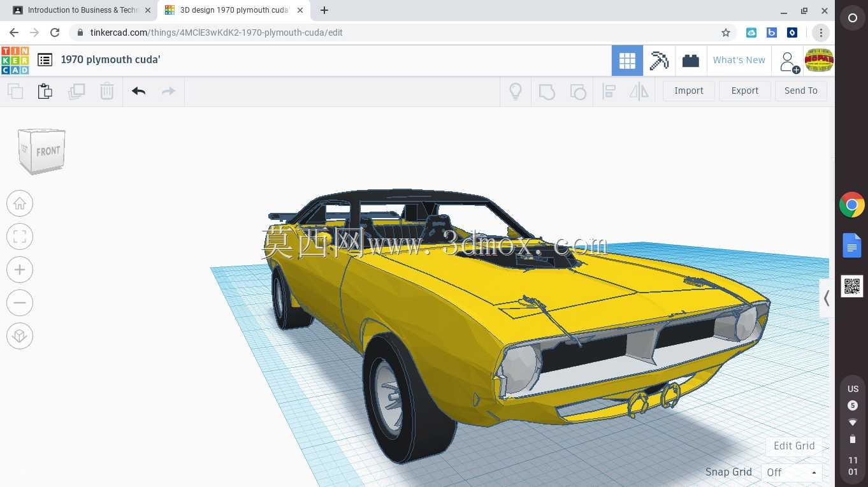This screenshot has height=487, width=868.
Task: Open Chrome from the shelf
Action: pos(852,205)
